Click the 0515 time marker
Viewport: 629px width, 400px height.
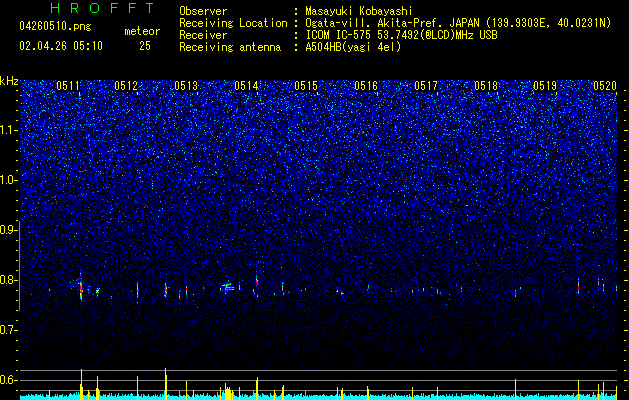(306, 86)
